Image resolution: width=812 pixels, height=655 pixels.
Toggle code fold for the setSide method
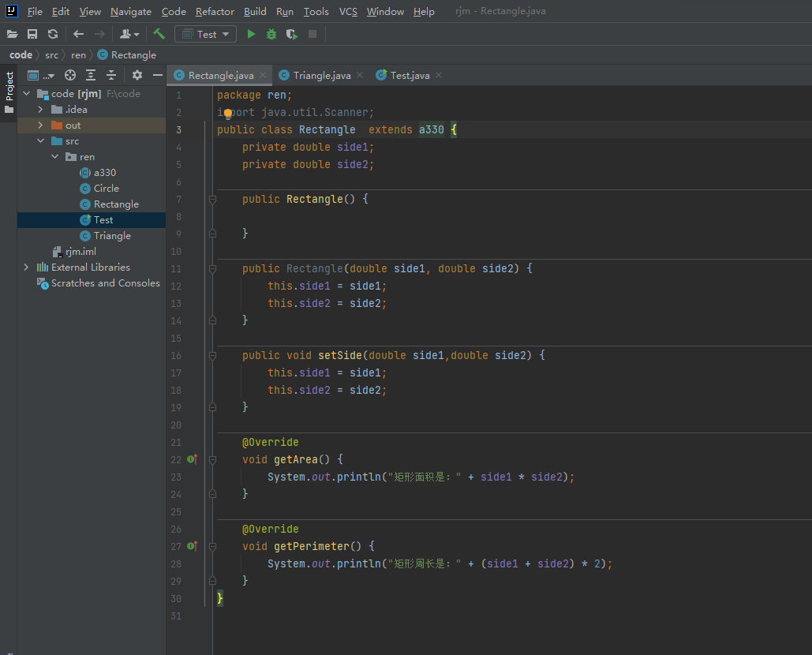click(213, 355)
